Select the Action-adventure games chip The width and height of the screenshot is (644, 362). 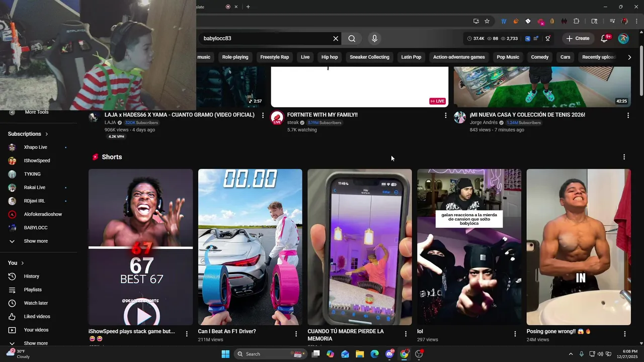pyautogui.click(x=459, y=57)
